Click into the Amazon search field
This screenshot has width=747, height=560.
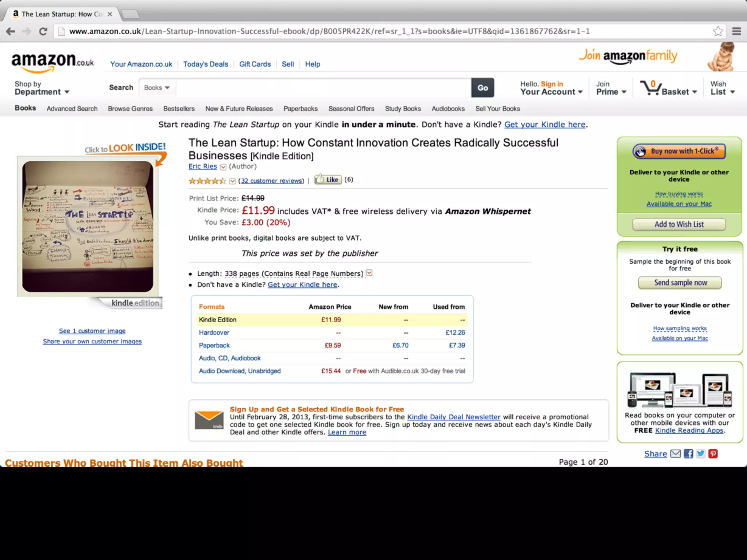coord(324,87)
